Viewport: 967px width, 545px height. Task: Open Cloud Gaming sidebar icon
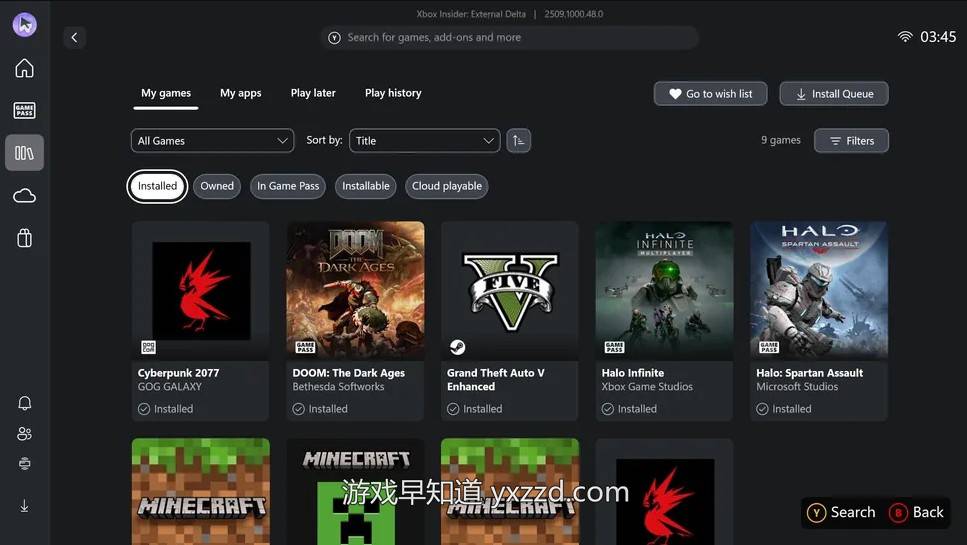25,196
